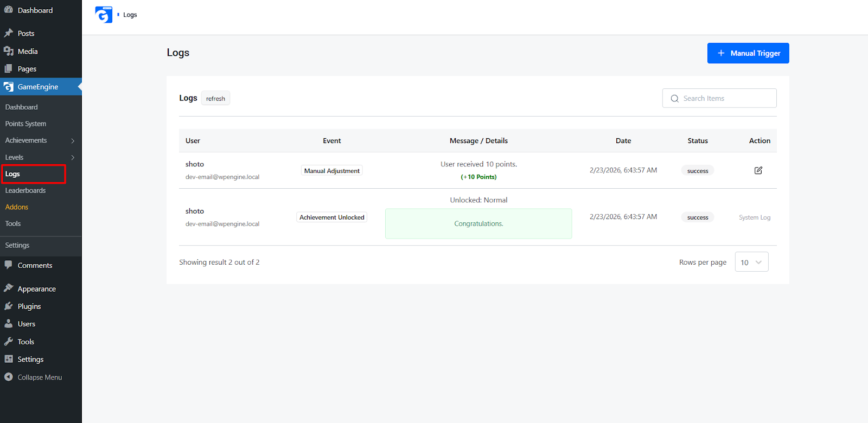Image resolution: width=868 pixels, height=423 pixels.
Task: Click the GameEngine logo in the header
Action: (x=104, y=15)
